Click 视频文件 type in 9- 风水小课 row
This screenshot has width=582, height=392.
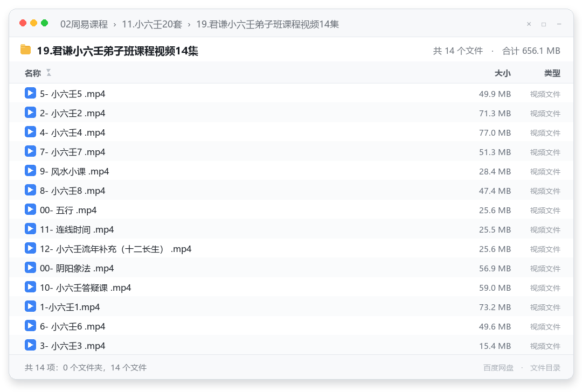(545, 172)
